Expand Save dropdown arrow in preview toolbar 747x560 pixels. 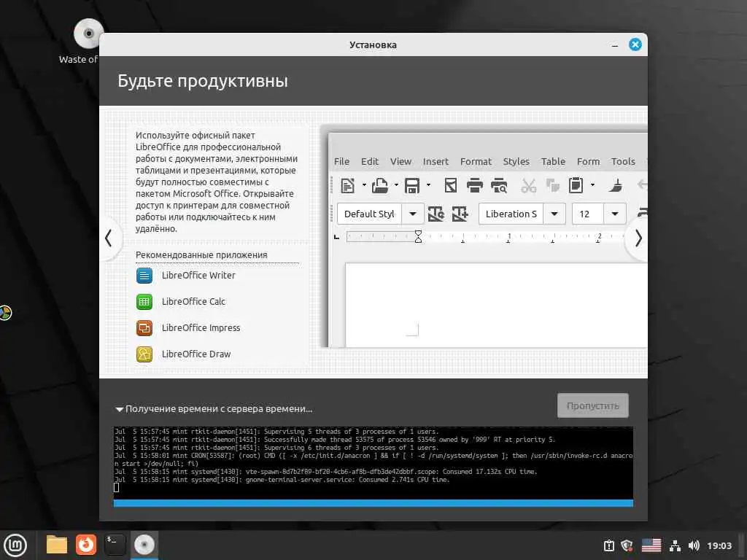click(428, 185)
